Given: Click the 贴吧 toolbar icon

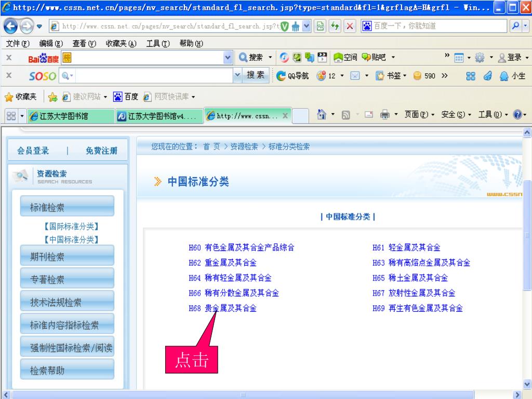Looking at the screenshot, I should pyautogui.click(x=374, y=57).
